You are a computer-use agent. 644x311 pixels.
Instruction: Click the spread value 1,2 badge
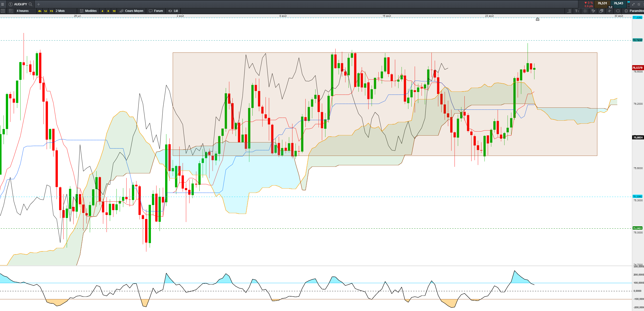pyautogui.click(x=610, y=7)
